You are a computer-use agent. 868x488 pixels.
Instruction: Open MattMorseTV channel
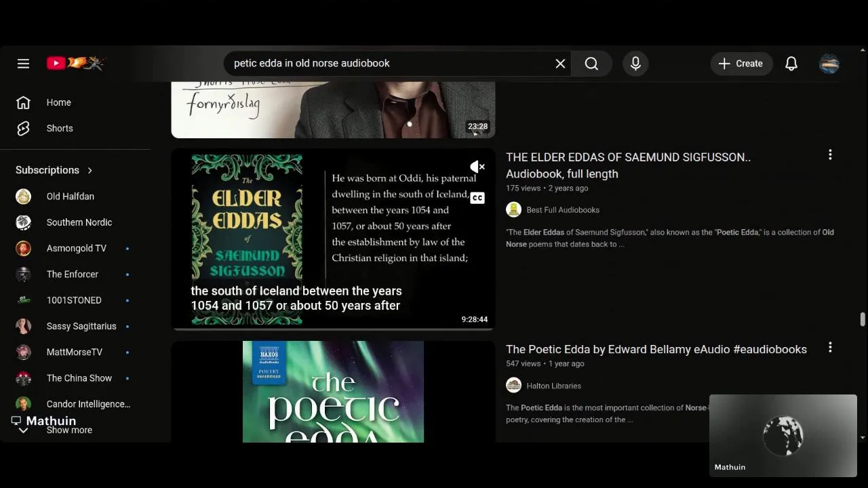pyautogui.click(x=75, y=352)
